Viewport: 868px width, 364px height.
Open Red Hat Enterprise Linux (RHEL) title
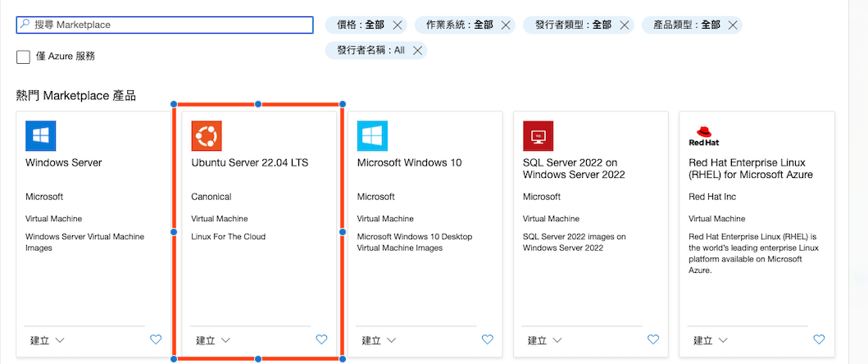751,168
